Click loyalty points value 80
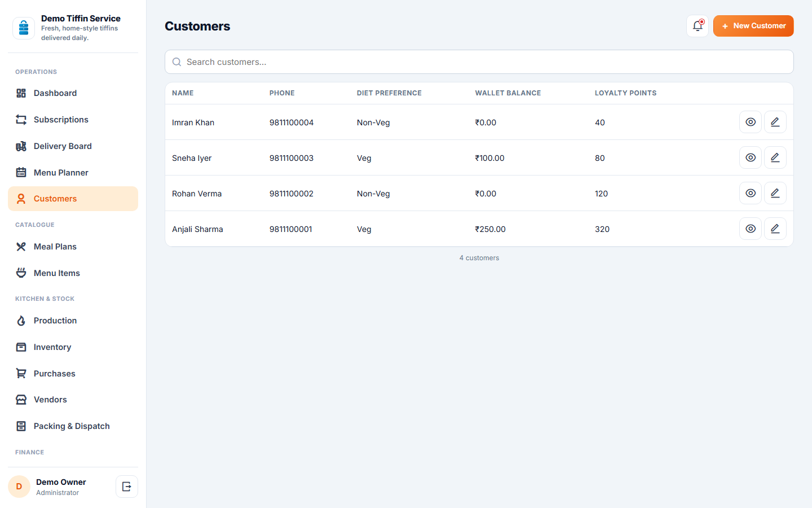Viewport: 812px width, 508px height. coord(600,158)
